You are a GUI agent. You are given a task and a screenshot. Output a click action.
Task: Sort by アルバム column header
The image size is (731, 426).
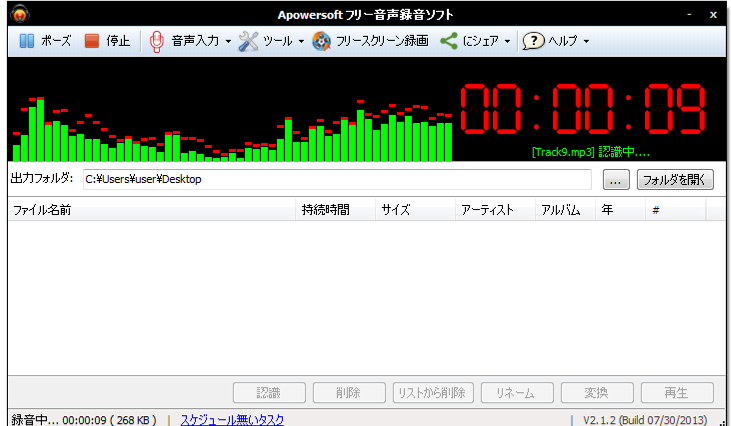(x=565, y=210)
